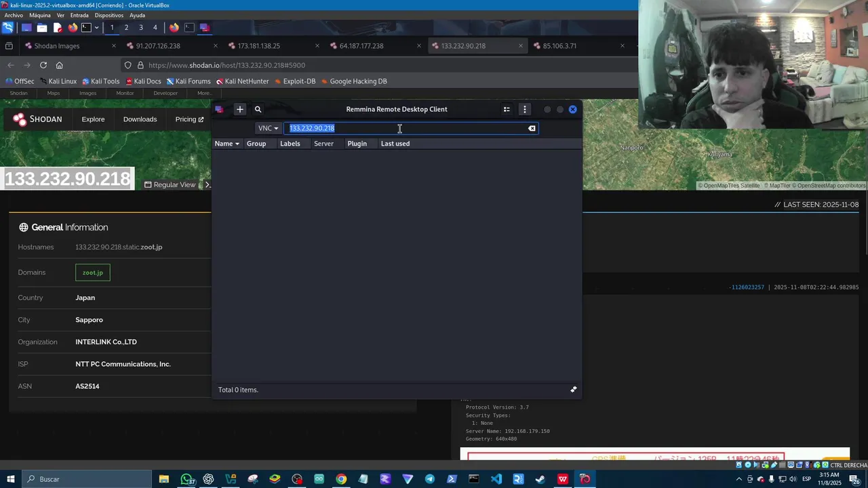Clear the Remmina address field
Viewport: 868px width, 488px height.
(x=532, y=128)
